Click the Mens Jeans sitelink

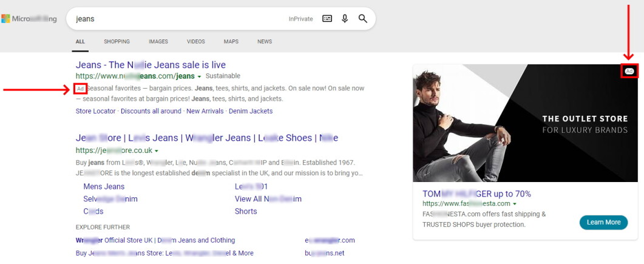[104, 186]
